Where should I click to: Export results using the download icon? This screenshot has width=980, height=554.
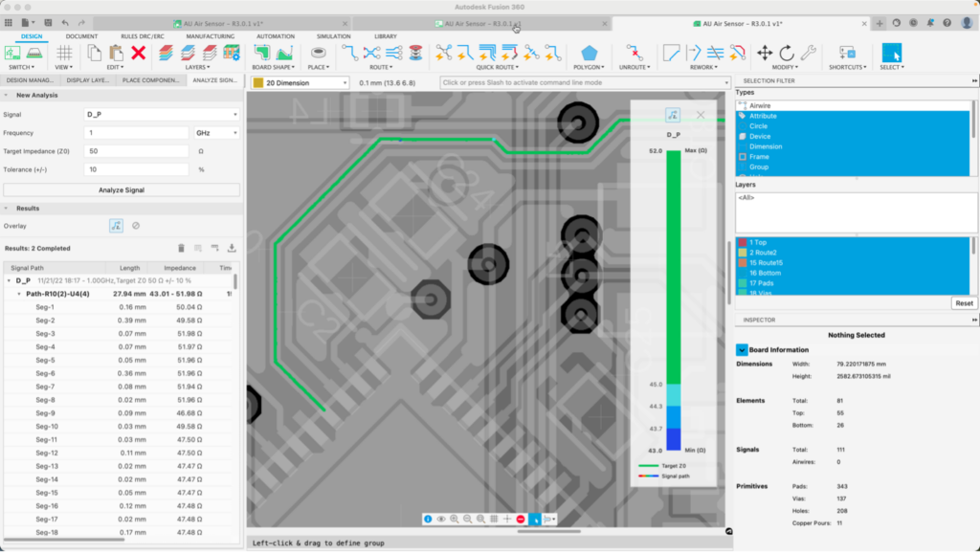pyautogui.click(x=231, y=248)
